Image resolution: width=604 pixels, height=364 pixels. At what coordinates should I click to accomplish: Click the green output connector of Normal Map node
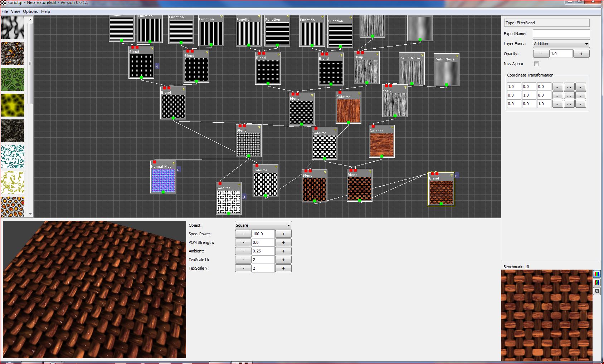click(x=163, y=192)
